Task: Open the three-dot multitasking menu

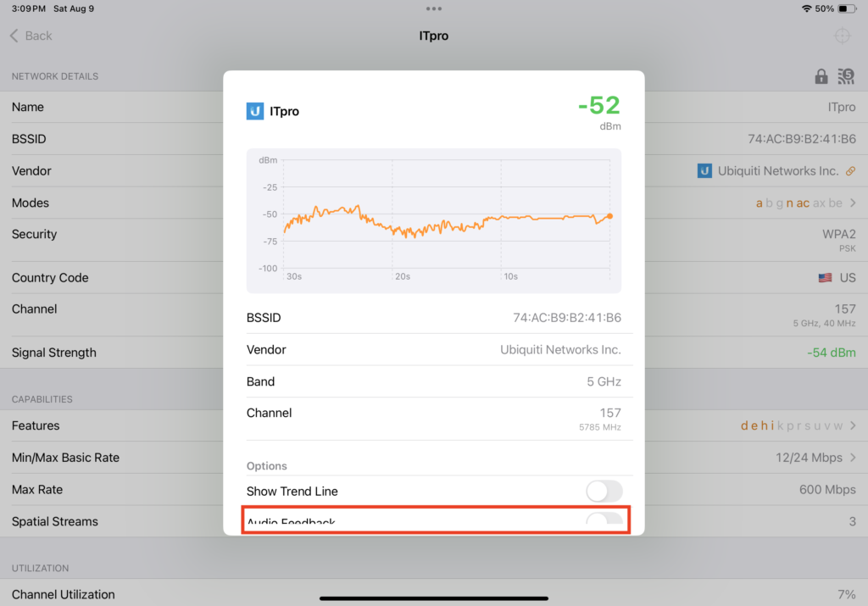Action: (x=434, y=8)
